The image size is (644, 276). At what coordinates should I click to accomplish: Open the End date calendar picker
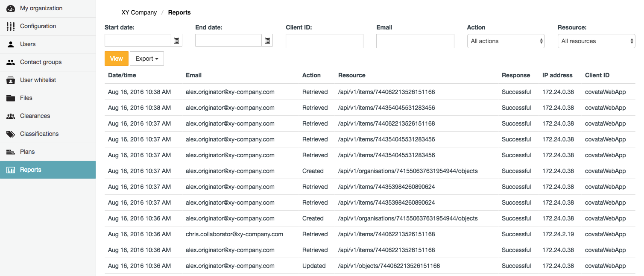[x=267, y=41]
